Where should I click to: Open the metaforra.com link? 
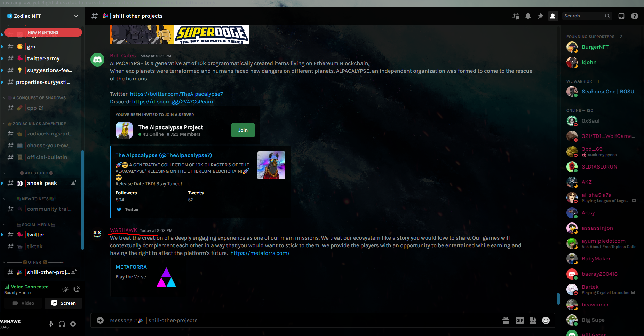point(260,253)
